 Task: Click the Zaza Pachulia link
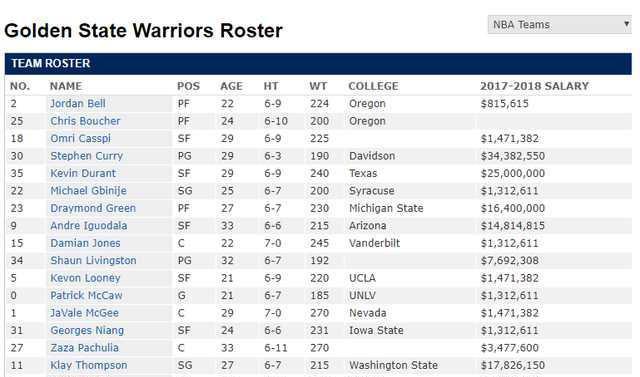(84, 348)
